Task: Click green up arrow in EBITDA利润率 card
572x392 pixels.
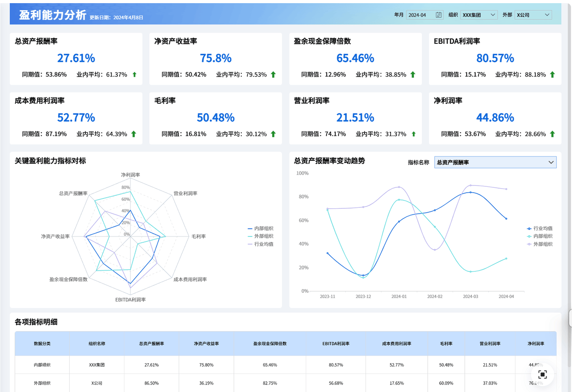Action: pos(552,75)
